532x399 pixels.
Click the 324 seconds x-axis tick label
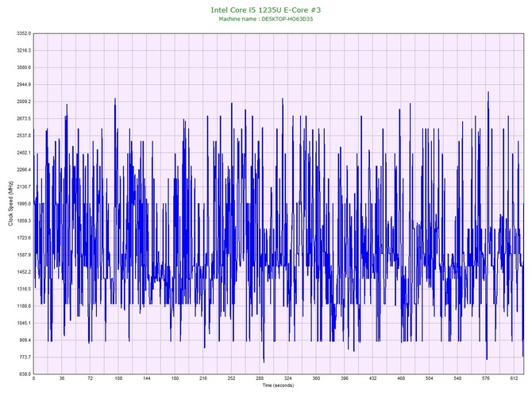287,378
